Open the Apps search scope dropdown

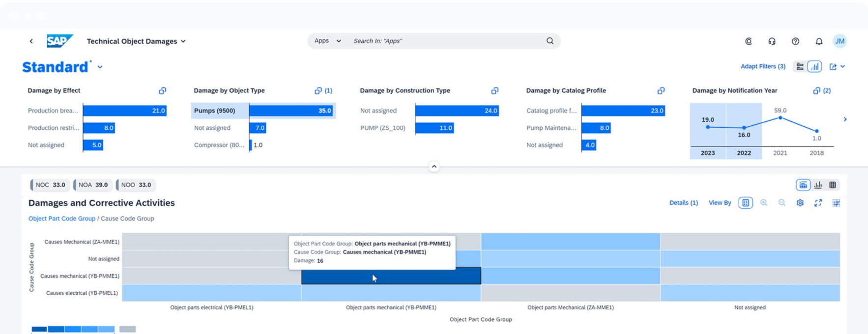328,41
